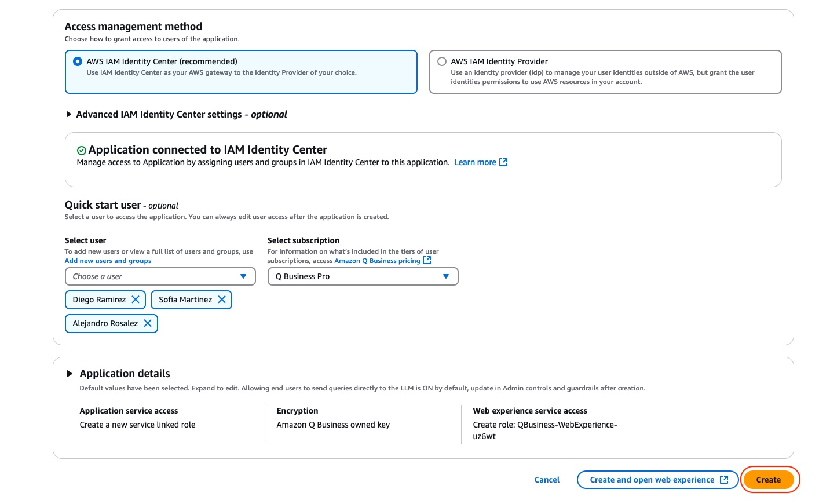Click the Create button
Screen dimensions: 830x504
pos(769,480)
